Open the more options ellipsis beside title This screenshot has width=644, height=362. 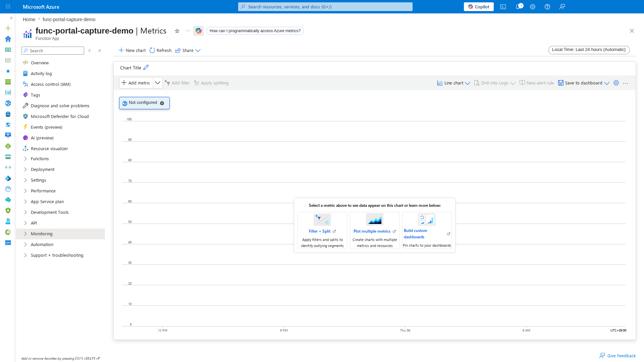click(188, 31)
